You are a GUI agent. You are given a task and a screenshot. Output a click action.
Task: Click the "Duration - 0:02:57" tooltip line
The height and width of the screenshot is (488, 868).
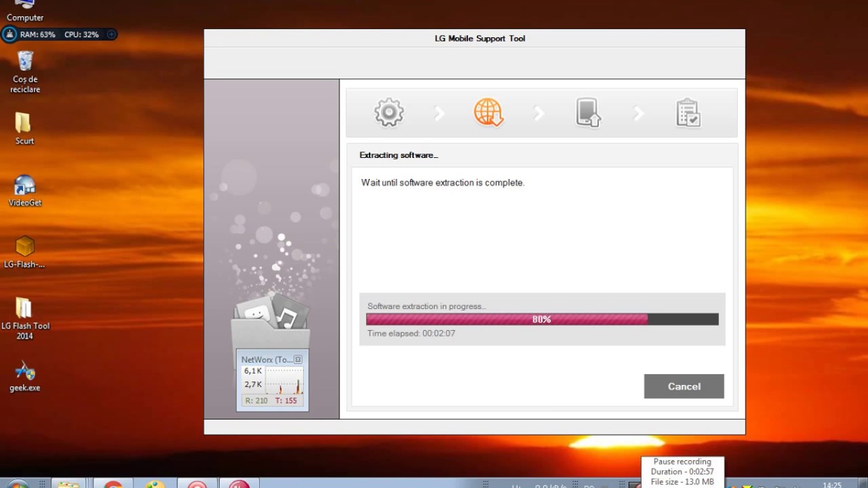coord(682,472)
